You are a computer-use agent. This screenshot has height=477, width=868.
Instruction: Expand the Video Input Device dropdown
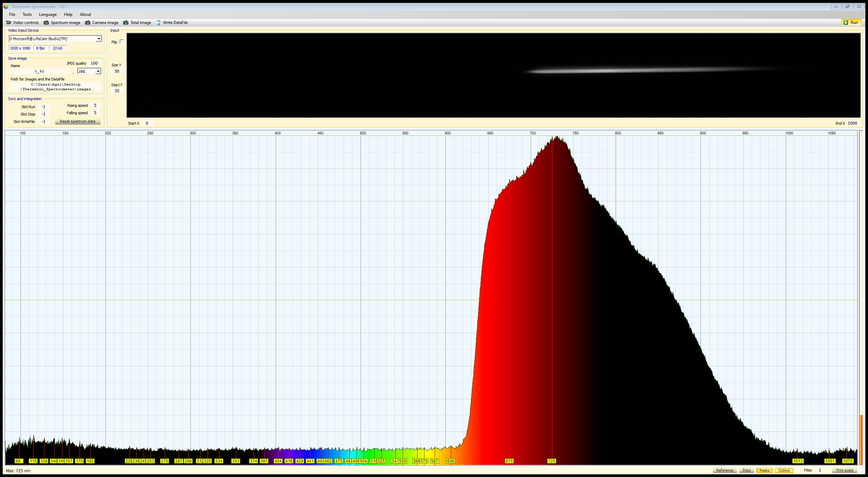99,39
